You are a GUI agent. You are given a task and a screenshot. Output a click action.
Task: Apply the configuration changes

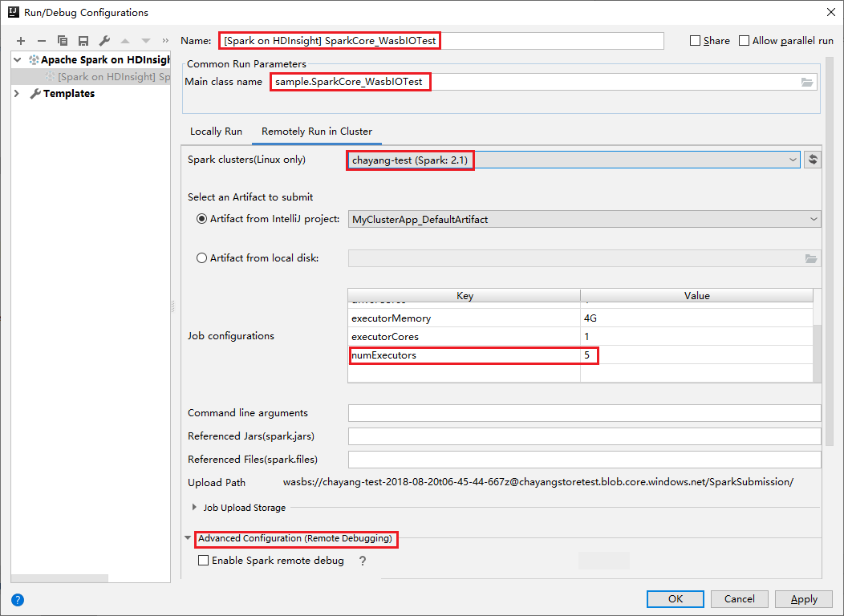[803, 598]
